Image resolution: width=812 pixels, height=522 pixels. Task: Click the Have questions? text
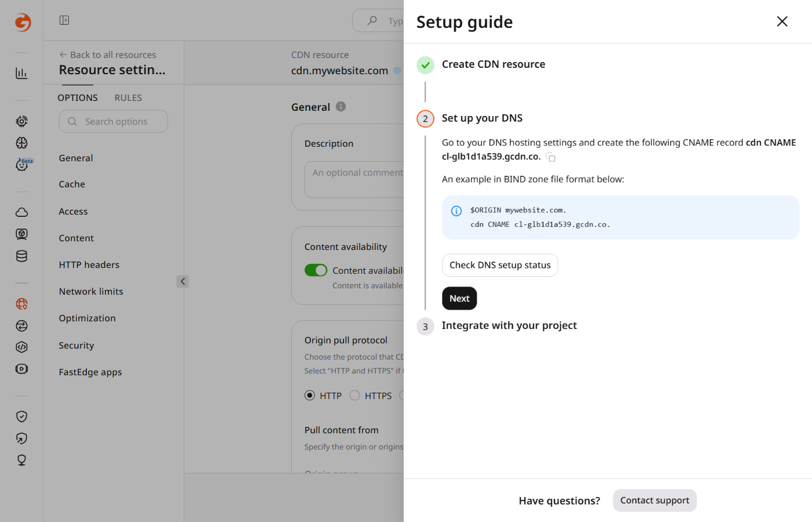[559, 501]
